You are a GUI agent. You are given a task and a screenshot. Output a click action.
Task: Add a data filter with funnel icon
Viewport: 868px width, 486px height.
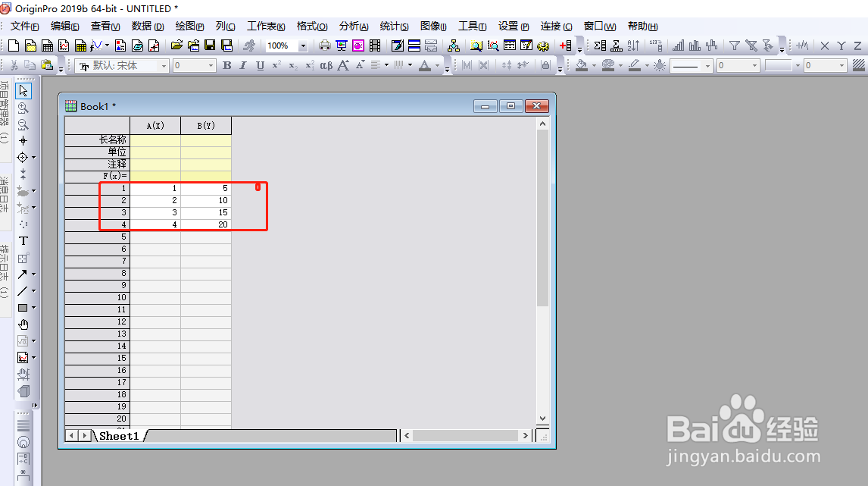735,45
